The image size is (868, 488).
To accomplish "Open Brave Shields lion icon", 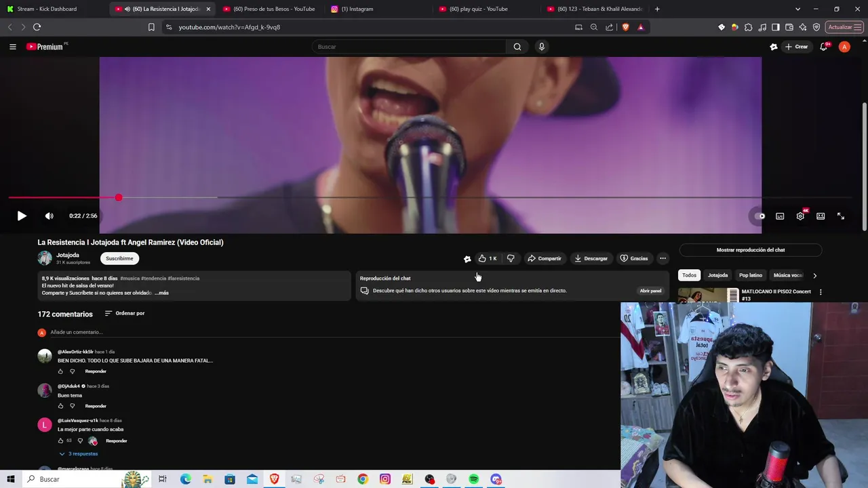I will point(625,27).
